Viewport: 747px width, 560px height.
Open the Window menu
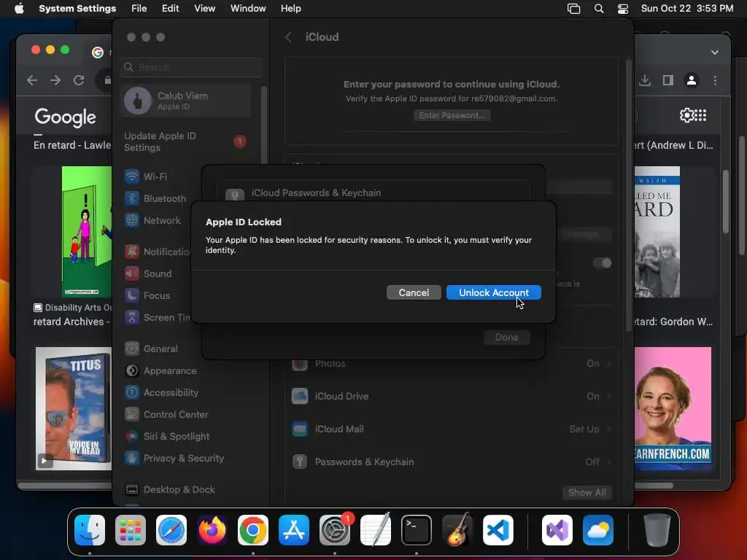[x=248, y=9]
